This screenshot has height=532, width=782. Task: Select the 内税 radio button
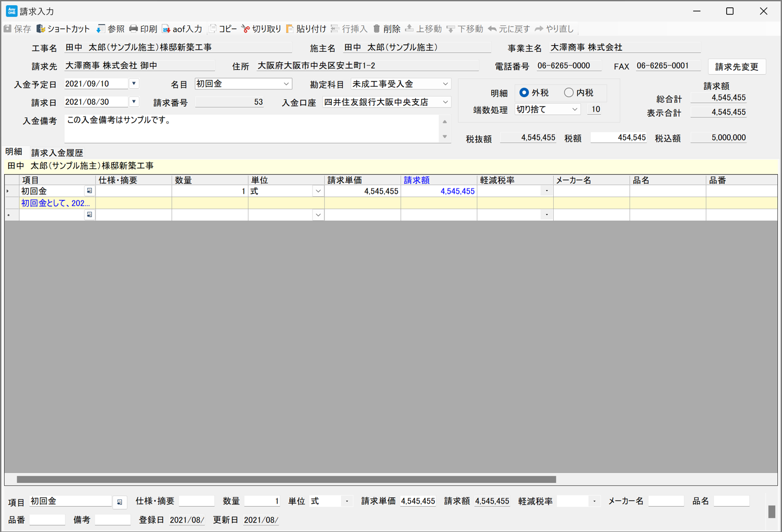click(569, 93)
